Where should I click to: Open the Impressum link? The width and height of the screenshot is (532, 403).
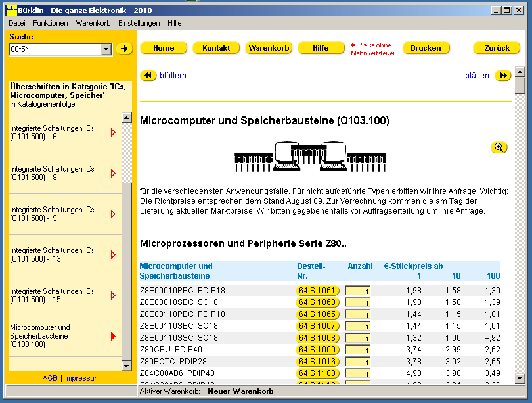tap(82, 378)
